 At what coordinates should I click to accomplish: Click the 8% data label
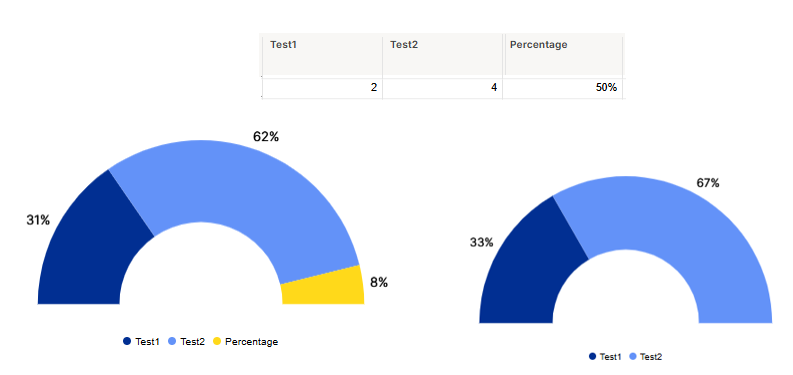pos(379,283)
